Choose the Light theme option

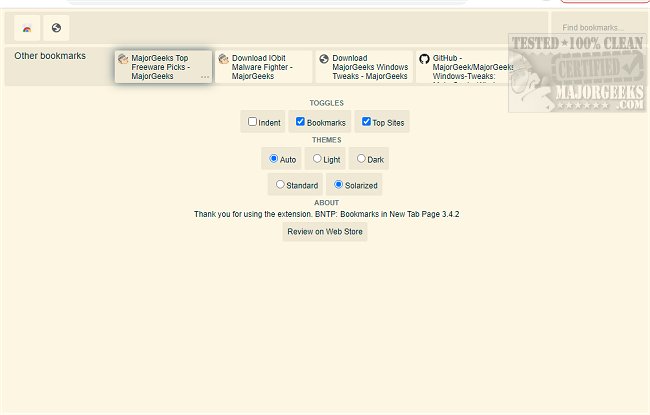tap(317, 158)
